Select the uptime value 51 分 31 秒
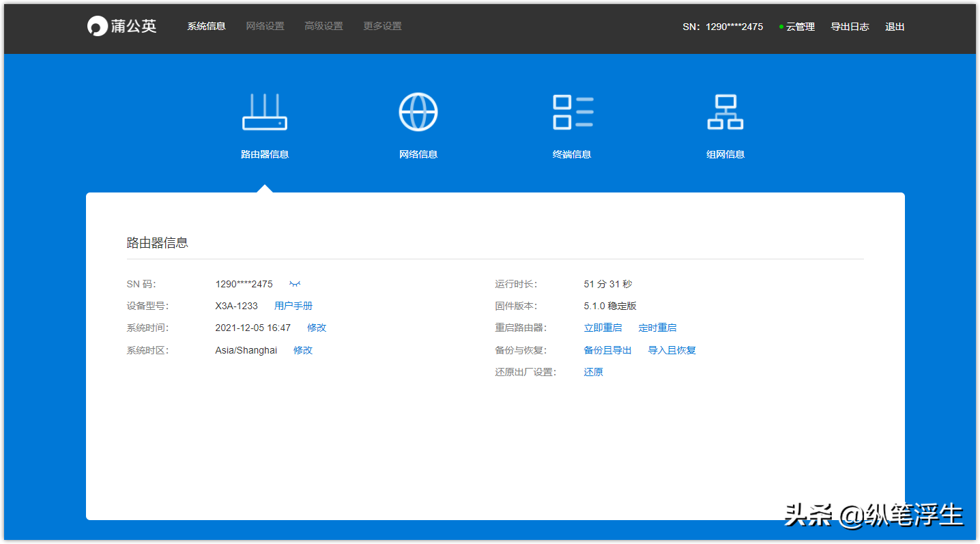Image resolution: width=980 pixels, height=544 pixels. point(608,284)
